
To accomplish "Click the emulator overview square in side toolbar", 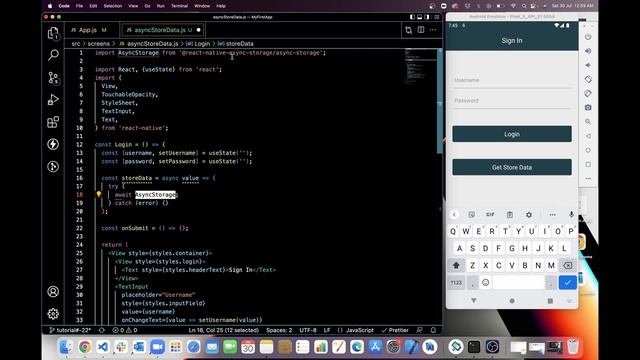I will coord(588,164).
